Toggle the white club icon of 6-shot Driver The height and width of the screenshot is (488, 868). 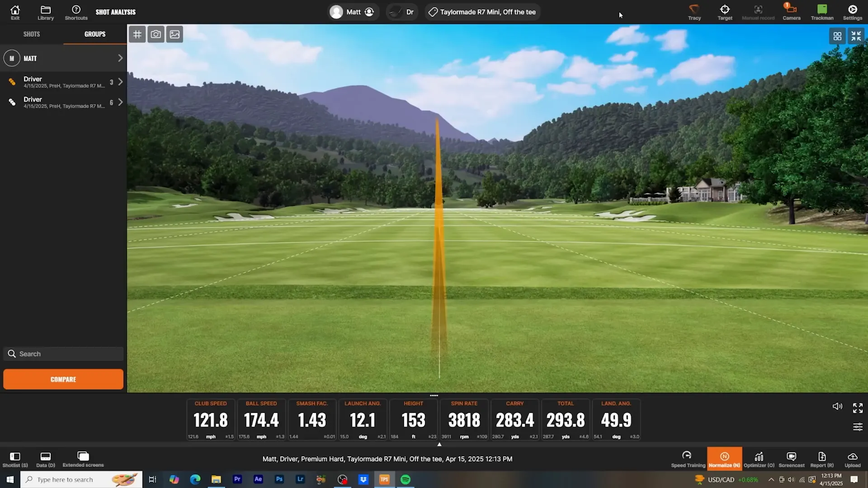point(12,102)
